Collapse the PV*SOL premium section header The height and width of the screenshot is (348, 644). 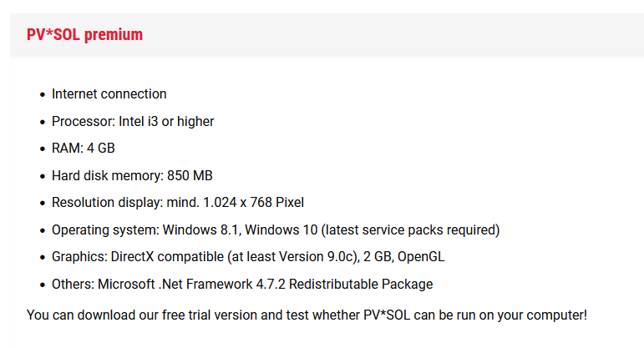click(x=84, y=35)
